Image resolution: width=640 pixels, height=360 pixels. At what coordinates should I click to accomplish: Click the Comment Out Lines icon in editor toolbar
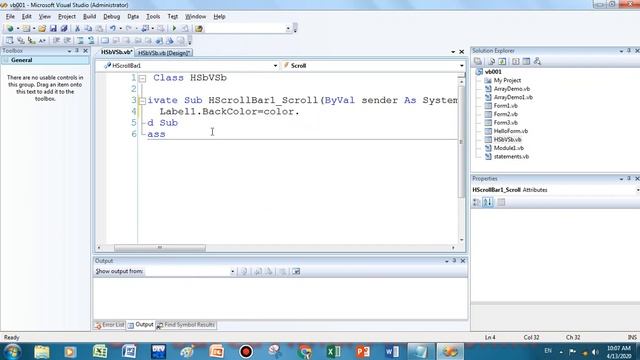[x=80, y=40]
